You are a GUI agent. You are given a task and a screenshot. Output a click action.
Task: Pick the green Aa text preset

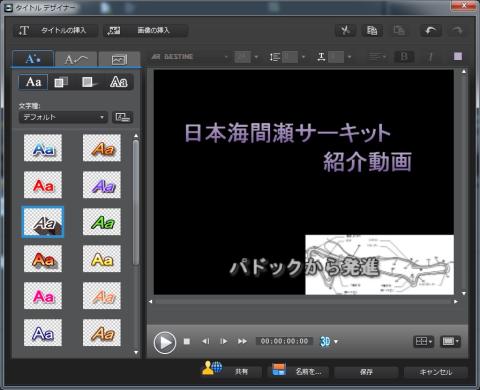pyautogui.click(x=102, y=222)
